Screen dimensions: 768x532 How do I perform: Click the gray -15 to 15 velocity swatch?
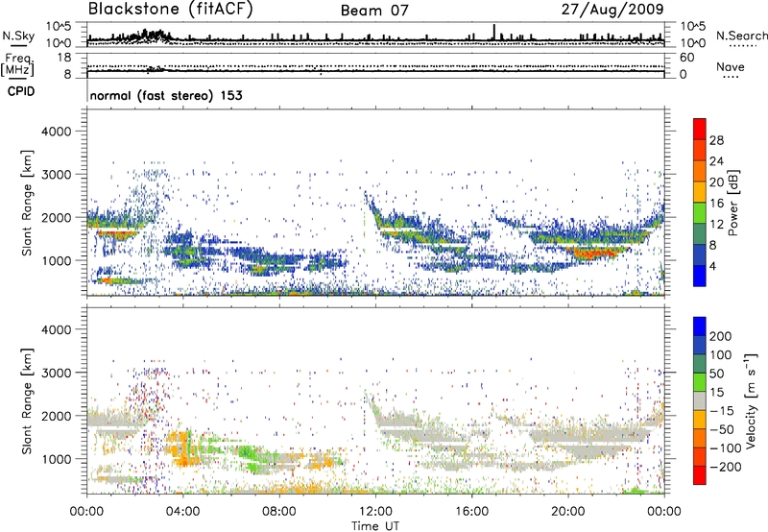[700, 400]
